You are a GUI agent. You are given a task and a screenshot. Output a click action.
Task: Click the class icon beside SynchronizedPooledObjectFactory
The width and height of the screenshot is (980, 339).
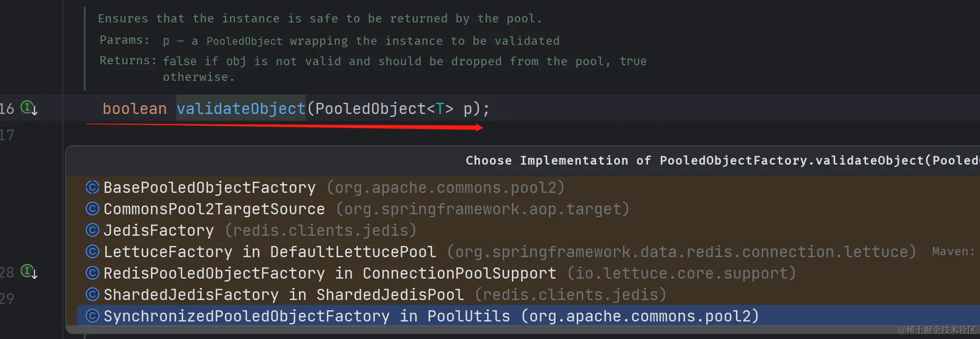click(92, 316)
